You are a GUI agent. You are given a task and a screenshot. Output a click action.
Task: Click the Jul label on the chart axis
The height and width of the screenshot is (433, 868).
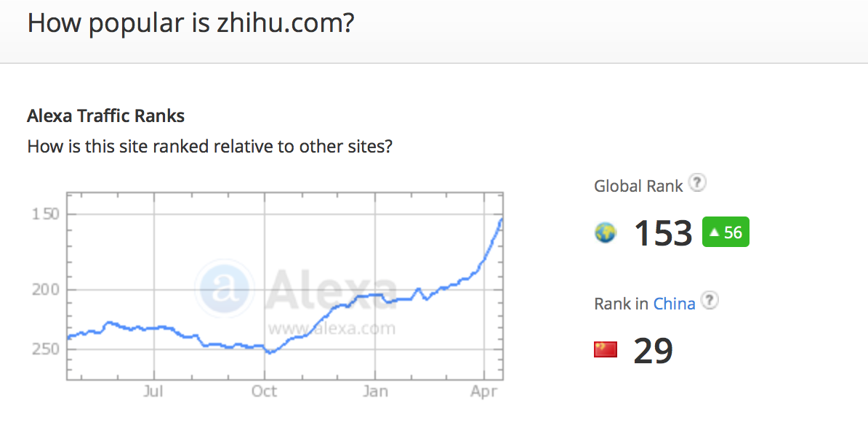point(153,392)
